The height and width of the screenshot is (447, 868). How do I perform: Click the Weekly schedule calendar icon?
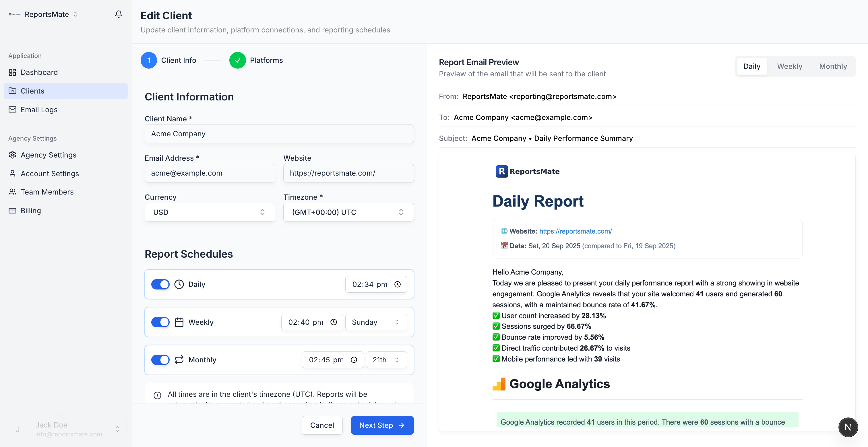179,322
